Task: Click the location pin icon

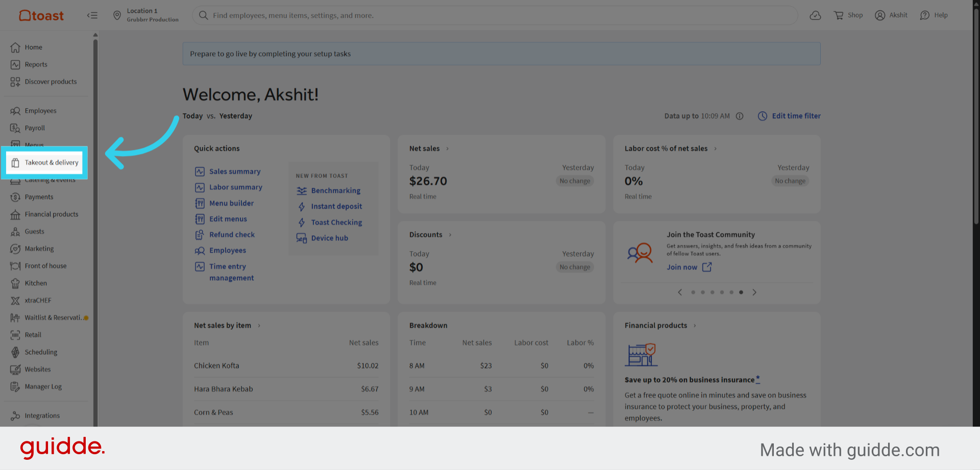Action: (117, 15)
